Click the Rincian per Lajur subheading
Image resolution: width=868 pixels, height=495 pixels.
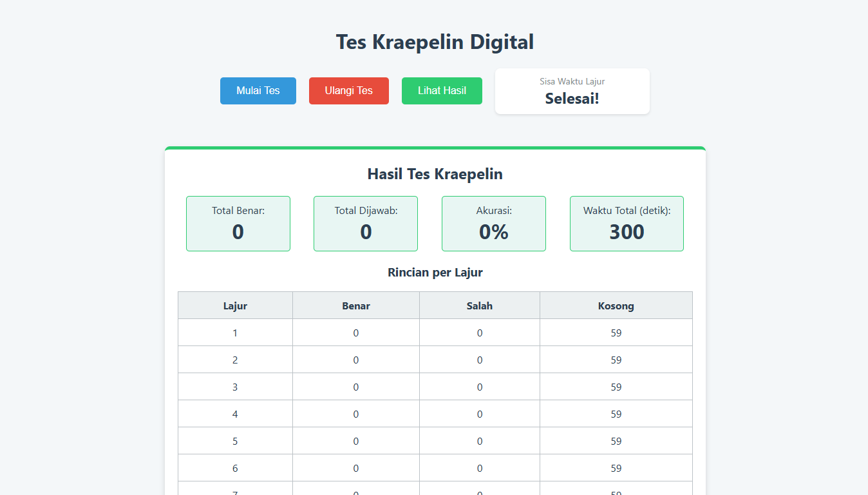point(435,273)
